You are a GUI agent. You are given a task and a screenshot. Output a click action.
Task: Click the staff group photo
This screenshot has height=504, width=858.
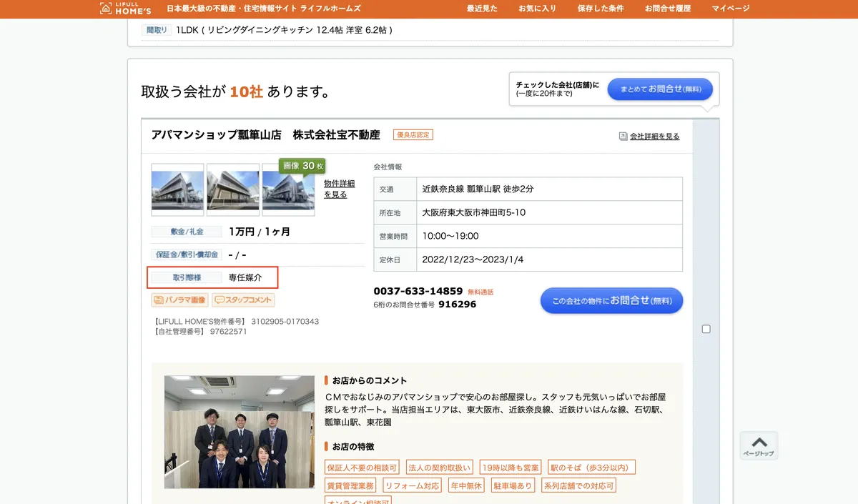pos(240,432)
